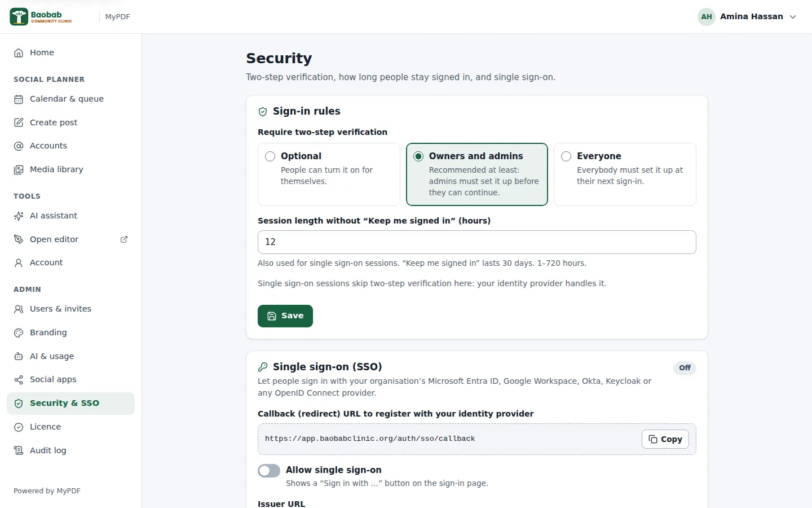Select the Owners and admins radio option
The width and height of the screenshot is (812, 508).
click(418, 156)
